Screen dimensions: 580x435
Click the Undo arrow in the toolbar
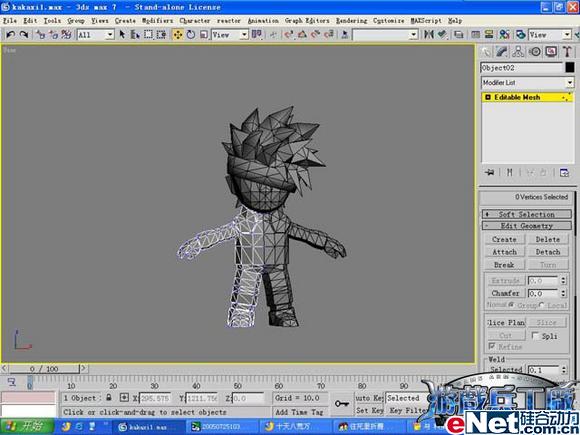tap(10, 35)
